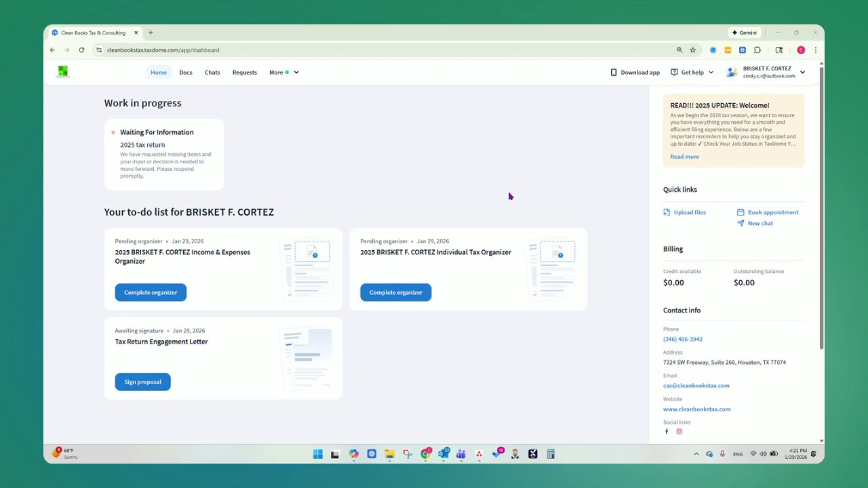Open Income & Expenses Organizer thumbnail
Viewport: 868px width, 488px height.
(307, 269)
